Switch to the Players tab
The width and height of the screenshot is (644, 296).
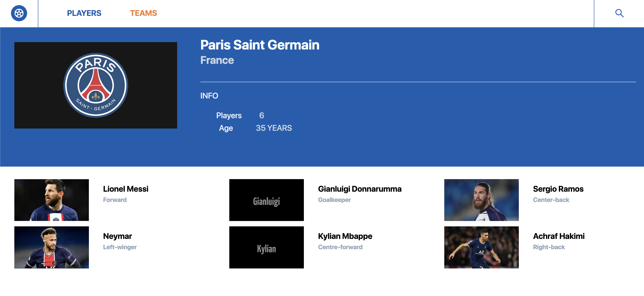[x=84, y=13]
